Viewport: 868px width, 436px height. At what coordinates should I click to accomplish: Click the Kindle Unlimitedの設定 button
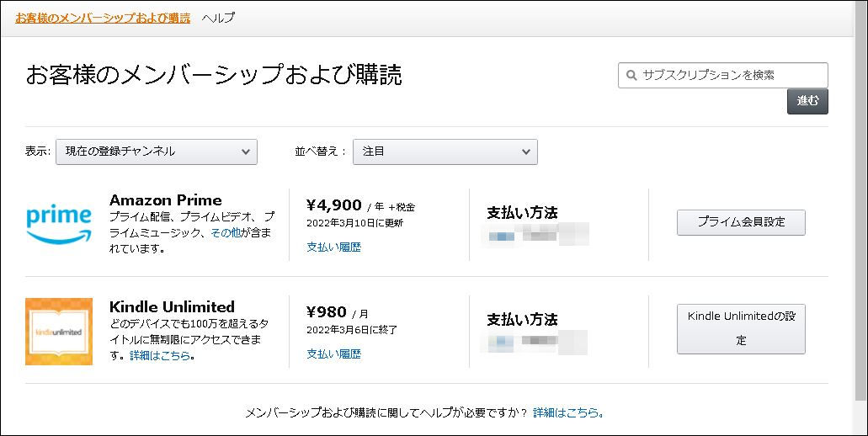(x=741, y=329)
